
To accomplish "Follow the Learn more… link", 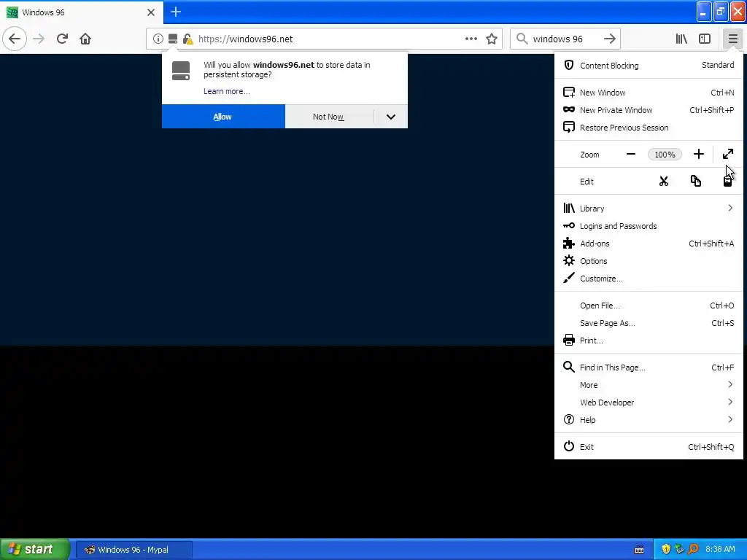I will click(226, 91).
